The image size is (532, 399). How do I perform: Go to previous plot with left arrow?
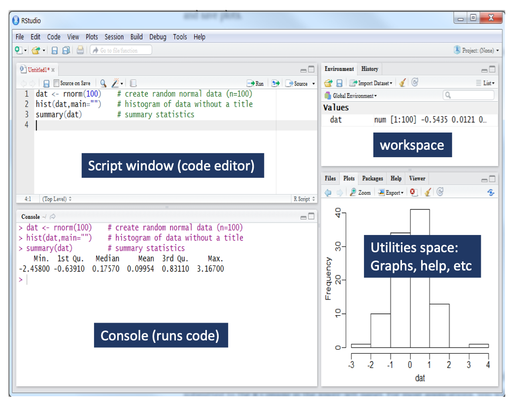pyautogui.click(x=328, y=193)
